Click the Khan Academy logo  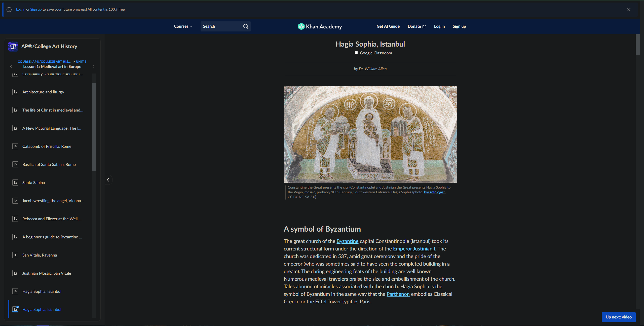320,26
